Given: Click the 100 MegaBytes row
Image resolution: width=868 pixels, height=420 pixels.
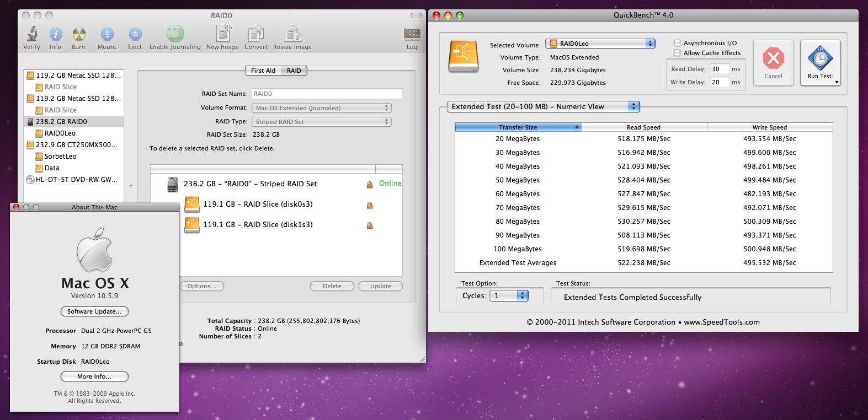Looking at the screenshot, I should point(644,249).
